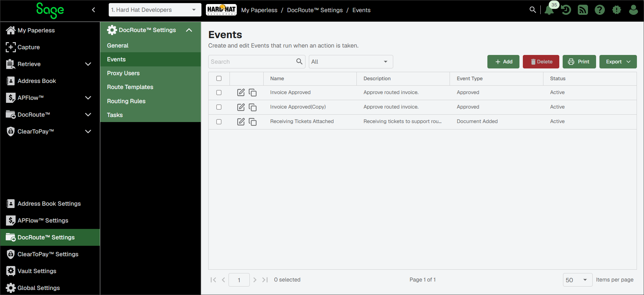This screenshot has width=644, height=295.
Task: Go to the previous page of results
Action: coord(223,280)
